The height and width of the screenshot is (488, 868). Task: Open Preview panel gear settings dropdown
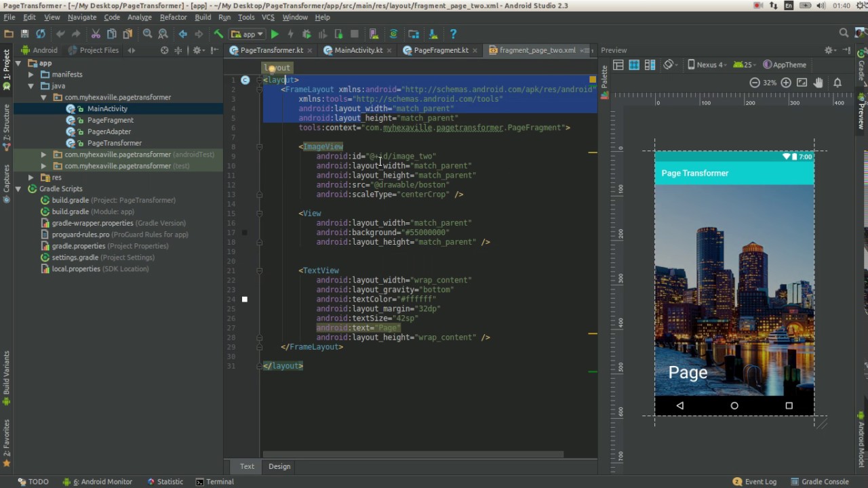[830, 50]
